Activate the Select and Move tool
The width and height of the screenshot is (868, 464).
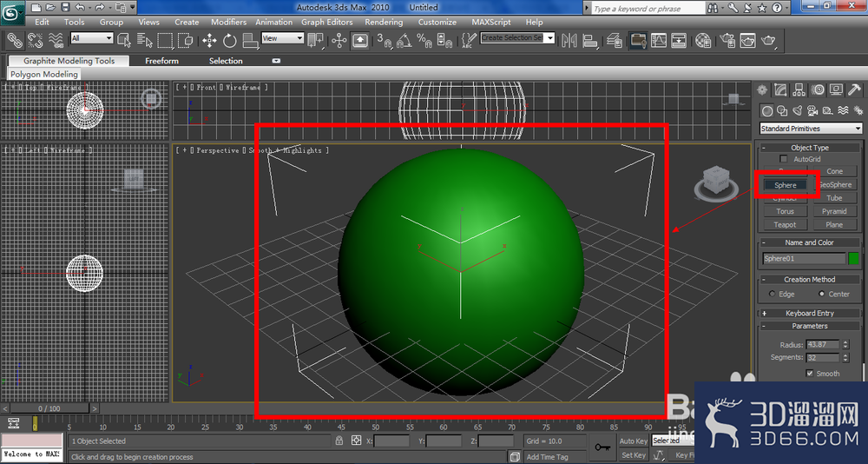pyautogui.click(x=209, y=40)
